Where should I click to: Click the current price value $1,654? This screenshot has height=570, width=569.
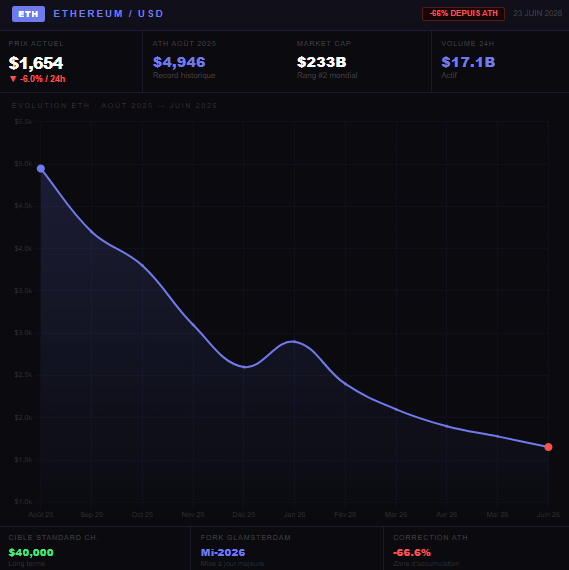(x=36, y=63)
